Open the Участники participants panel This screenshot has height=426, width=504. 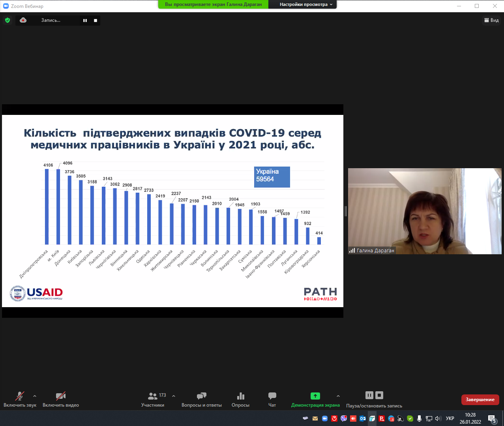point(153,399)
